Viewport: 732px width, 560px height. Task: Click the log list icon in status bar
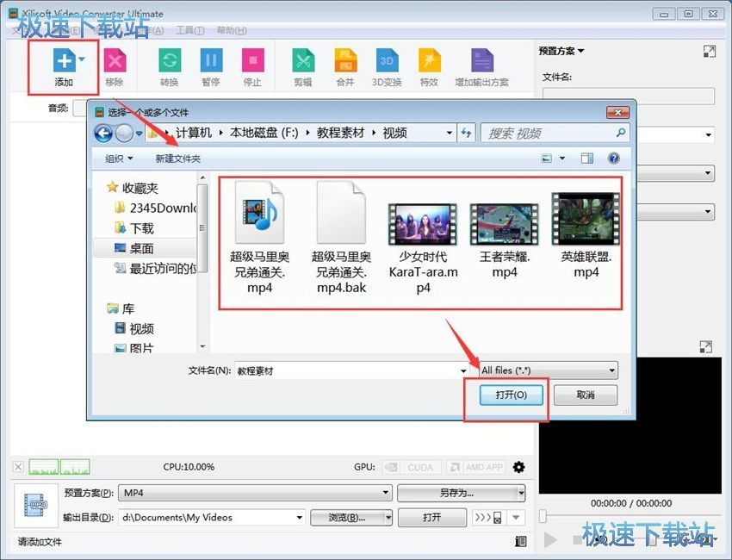[520, 541]
